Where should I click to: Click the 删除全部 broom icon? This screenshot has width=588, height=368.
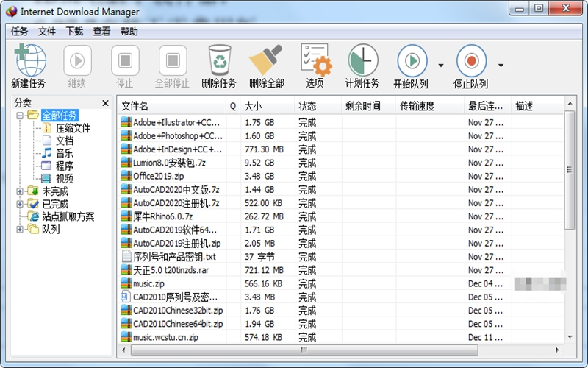[x=266, y=60]
